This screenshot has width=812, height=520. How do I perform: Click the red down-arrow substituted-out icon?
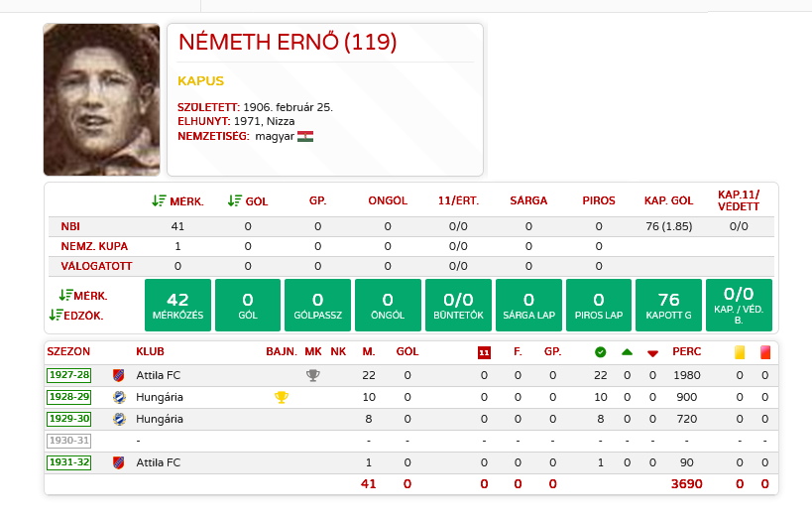[x=652, y=353]
